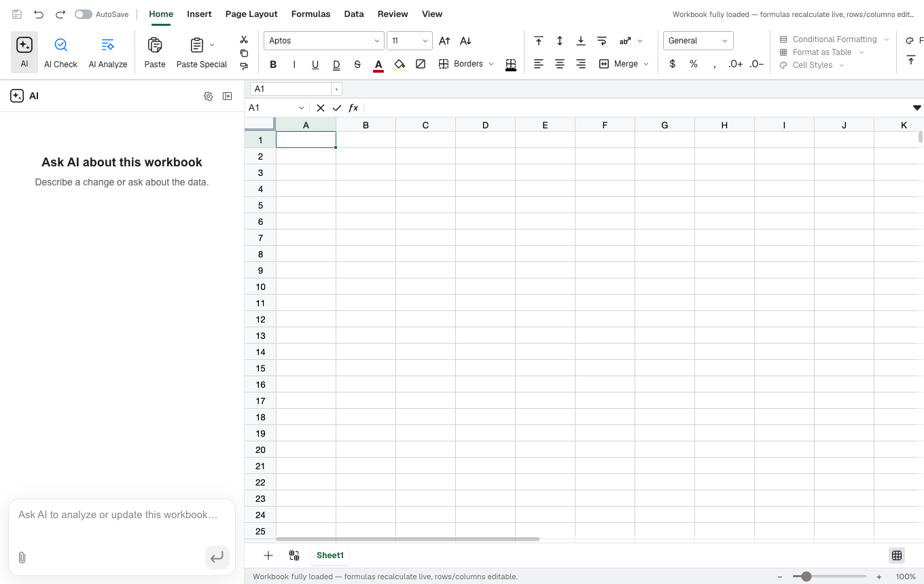Undo the last action

[39, 14]
